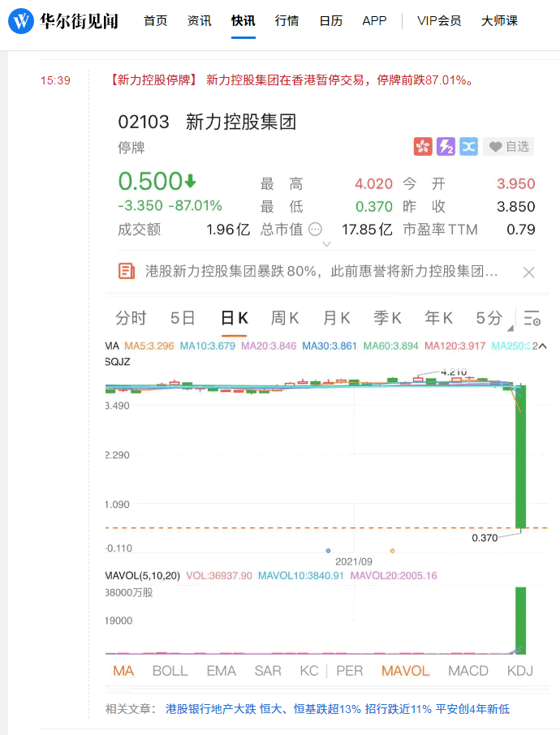Click the blue shuffle-arrows icon
Image resolution: width=560 pixels, height=735 pixels.
(x=469, y=147)
